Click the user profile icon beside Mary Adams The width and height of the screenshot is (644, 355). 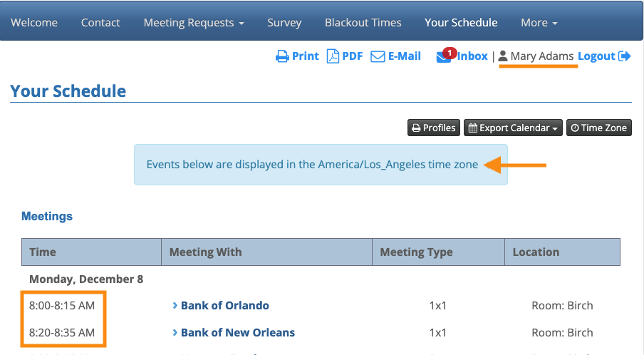503,56
